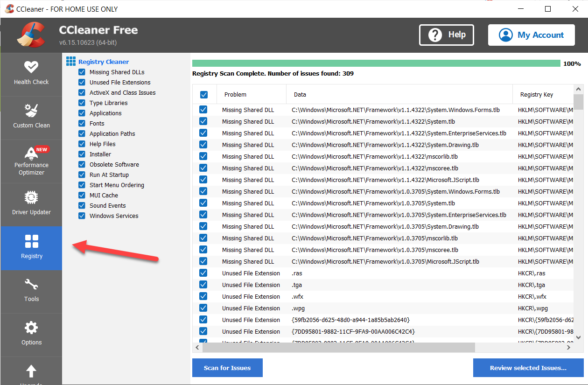
Task: Start Scan for Issues
Action: tap(227, 368)
